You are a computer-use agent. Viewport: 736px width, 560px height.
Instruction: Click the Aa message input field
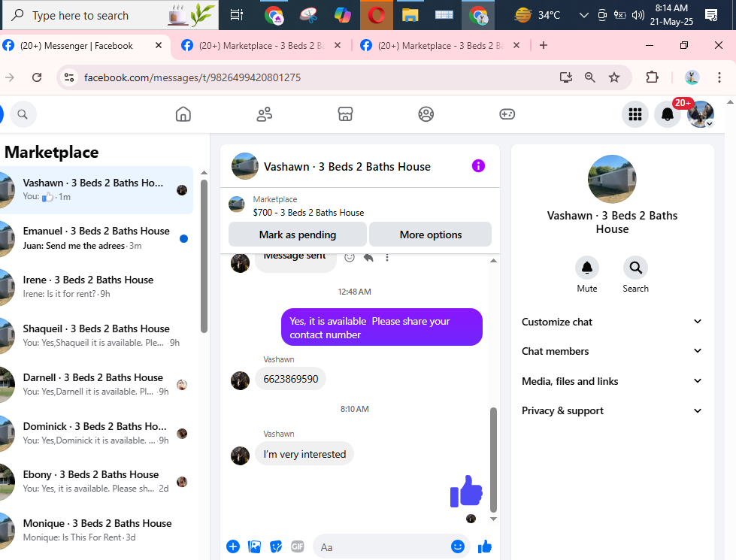click(x=383, y=547)
